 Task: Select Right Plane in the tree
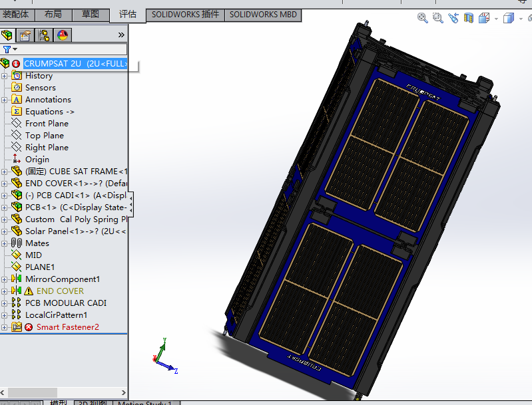[47, 148]
